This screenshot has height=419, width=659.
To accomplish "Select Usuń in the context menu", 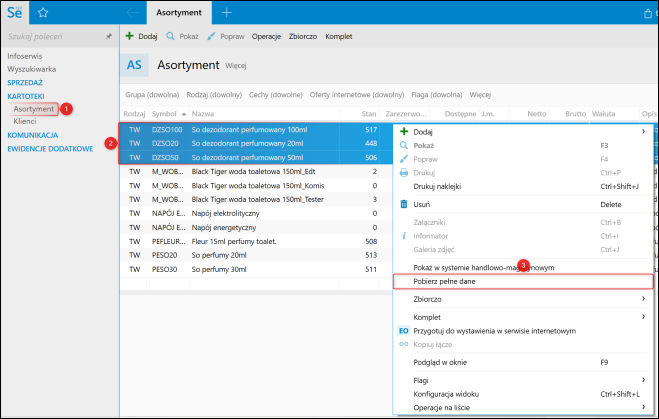I will 422,204.
